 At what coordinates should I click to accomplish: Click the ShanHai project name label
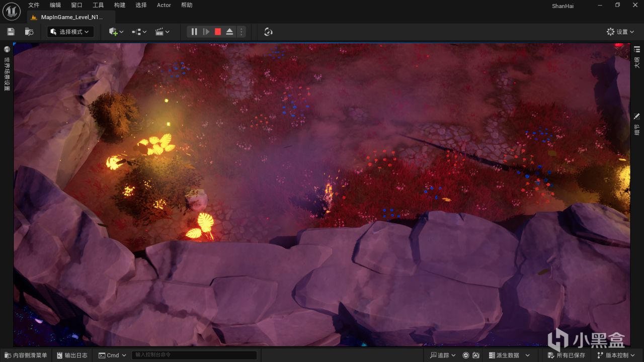coord(562,6)
